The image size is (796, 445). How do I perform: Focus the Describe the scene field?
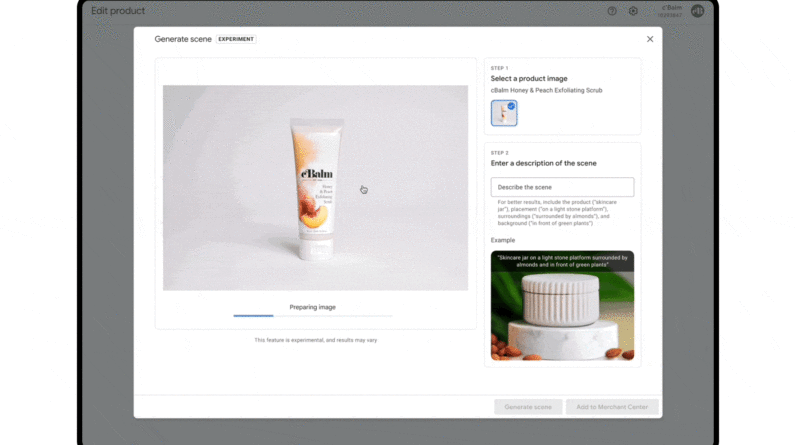(562, 187)
